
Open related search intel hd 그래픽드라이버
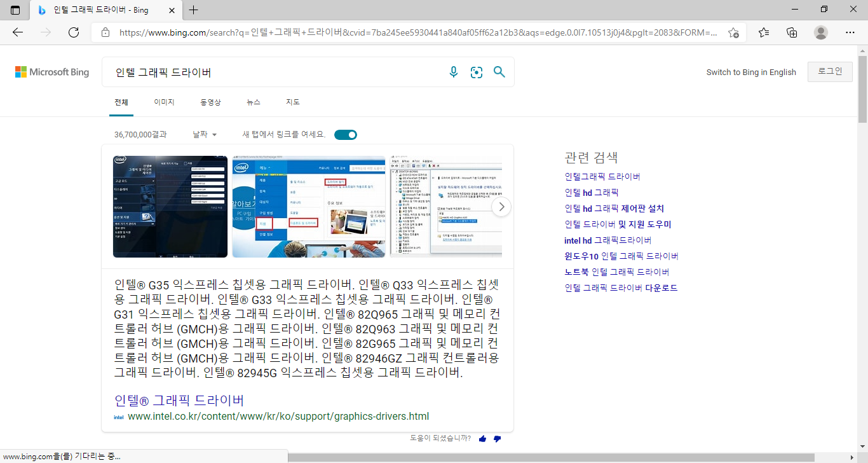click(x=608, y=240)
